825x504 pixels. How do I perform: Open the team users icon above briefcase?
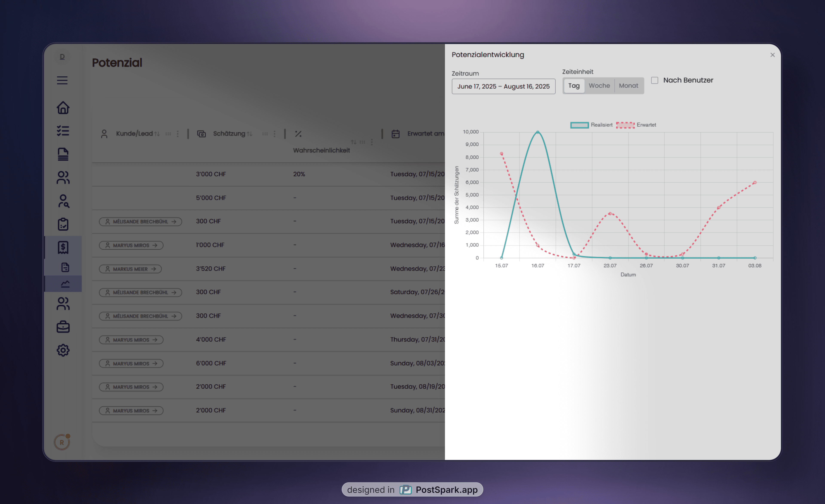pos(63,304)
